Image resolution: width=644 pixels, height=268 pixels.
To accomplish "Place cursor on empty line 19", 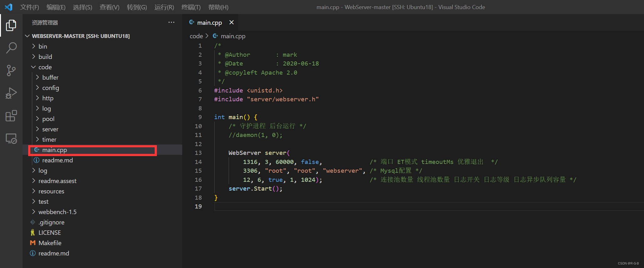I will (429, 206).
